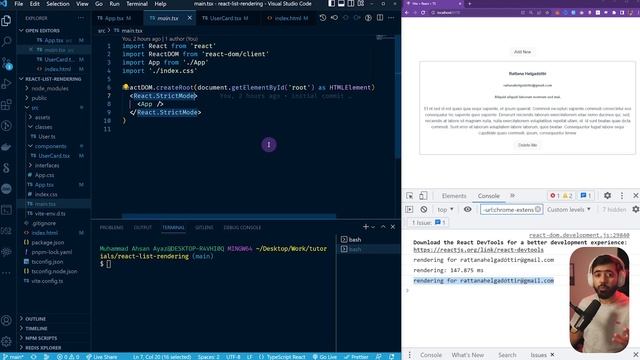The image size is (640, 360).
Task: Open the Accounts icon in the activity bar
Action: coord(6,320)
